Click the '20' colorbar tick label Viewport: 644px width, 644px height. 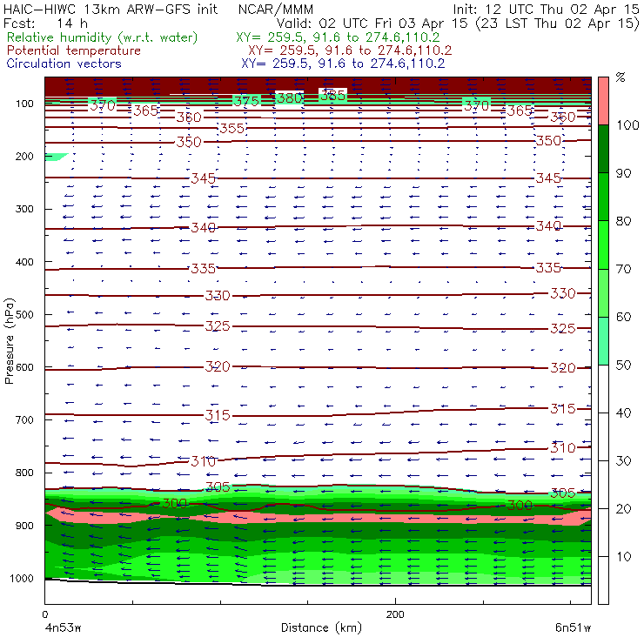pyautogui.click(x=623, y=509)
